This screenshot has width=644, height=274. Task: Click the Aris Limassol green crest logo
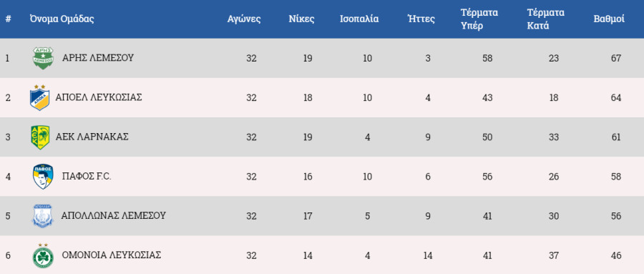pos(43,58)
